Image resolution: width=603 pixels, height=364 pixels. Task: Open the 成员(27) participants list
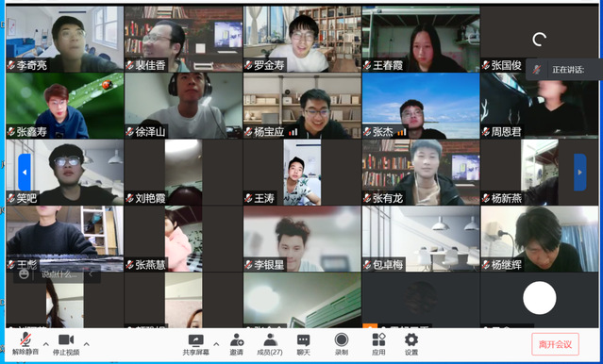point(270,343)
